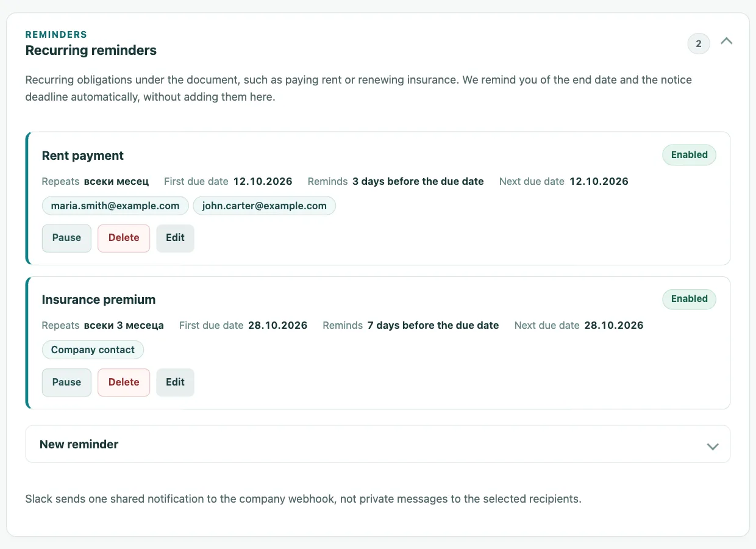Click Insurance premium First due date 28.10.2026

tap(277, 325)
